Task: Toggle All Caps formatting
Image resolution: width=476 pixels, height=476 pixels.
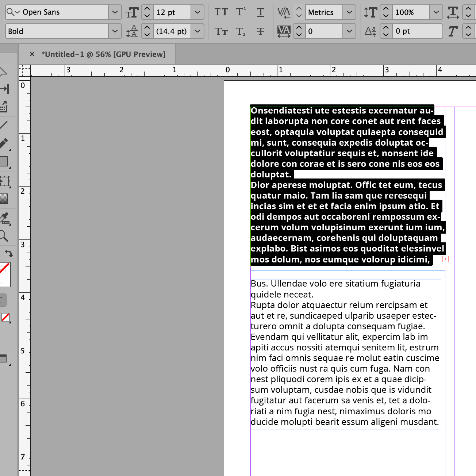Action: [x=221, y=12]
